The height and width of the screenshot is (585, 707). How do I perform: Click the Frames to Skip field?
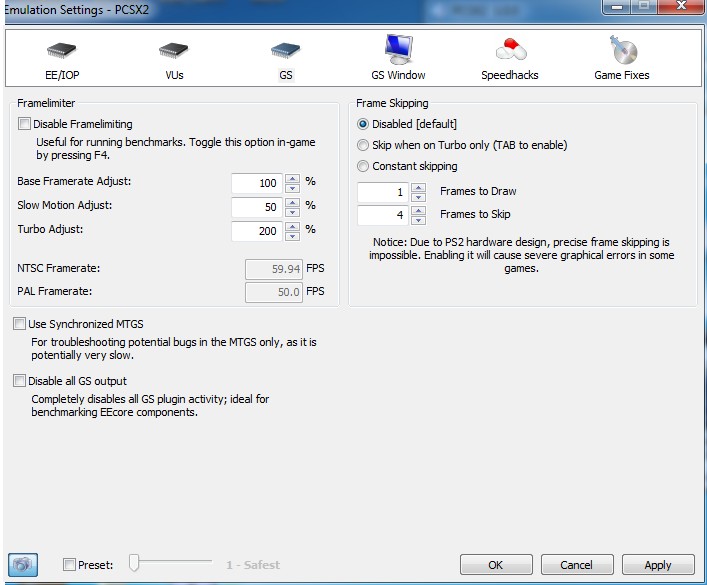point(383,215)
